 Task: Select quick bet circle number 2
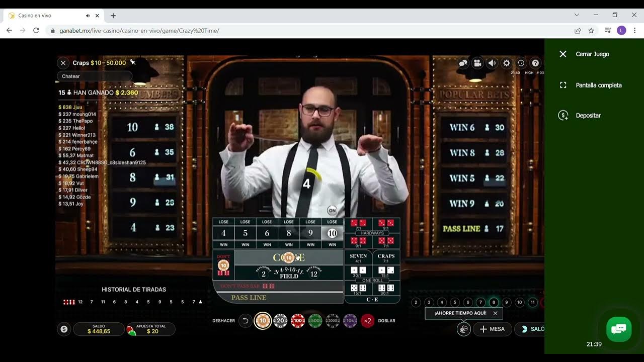tap(416, 302)
